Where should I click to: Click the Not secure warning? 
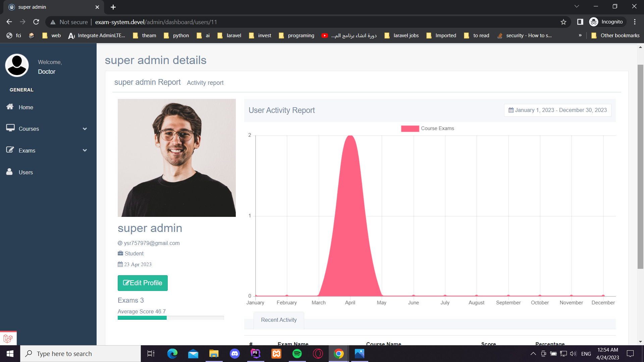[69, 22]
